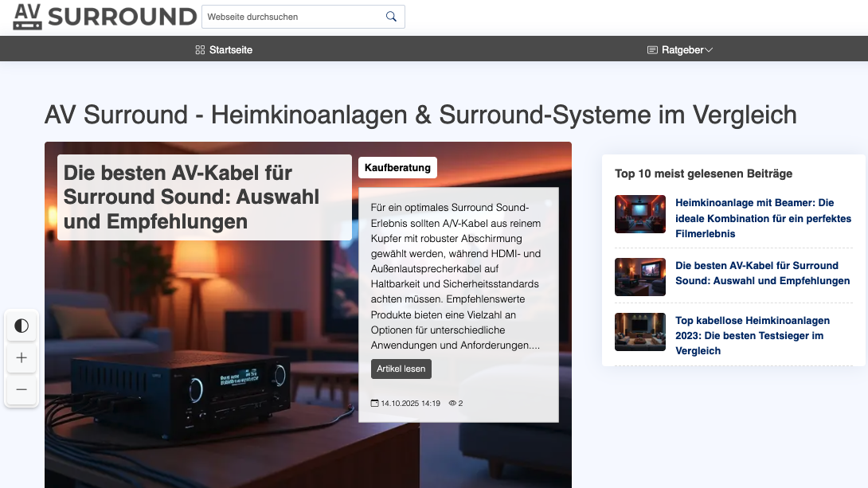The height and width of the screenshot is (488, 868).
Task: Click the Kaufberatung badge
Action: pos(397,167)
